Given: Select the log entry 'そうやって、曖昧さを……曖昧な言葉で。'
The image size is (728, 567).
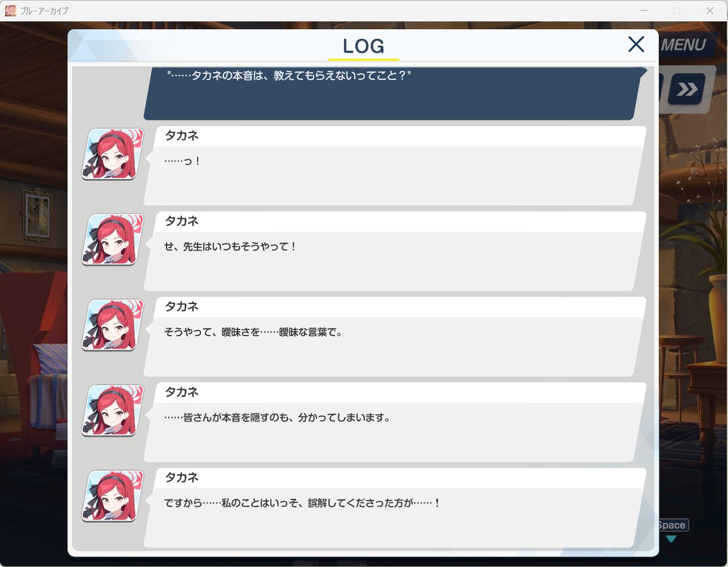Looking at the screenshot, I should (395, 337).
